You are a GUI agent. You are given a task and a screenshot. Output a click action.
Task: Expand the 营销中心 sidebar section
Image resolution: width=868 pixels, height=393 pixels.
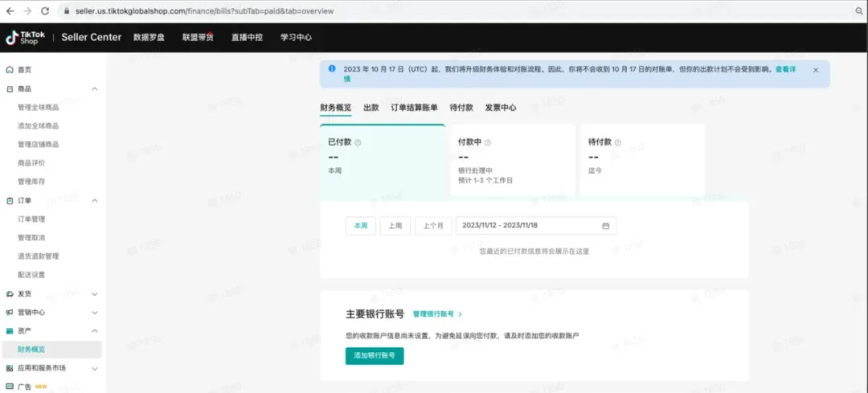(x=95, y=313)
